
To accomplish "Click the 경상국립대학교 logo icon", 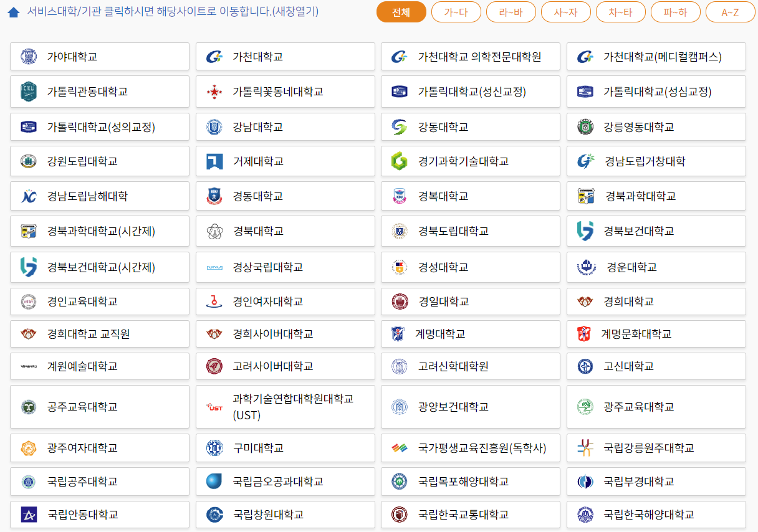I will [x=214, y=267].
